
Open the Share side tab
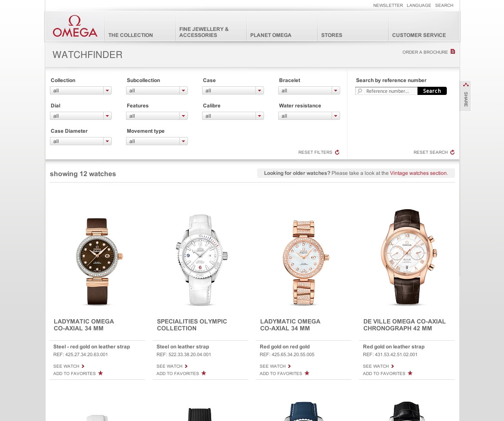pos(465,96)
